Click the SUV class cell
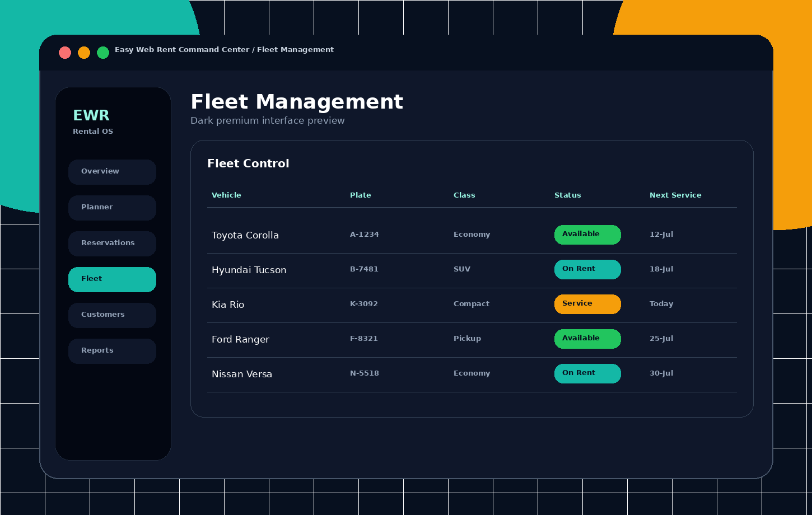Image resolution: width=812 pixels, height=515 pixels. pos(462,269)
